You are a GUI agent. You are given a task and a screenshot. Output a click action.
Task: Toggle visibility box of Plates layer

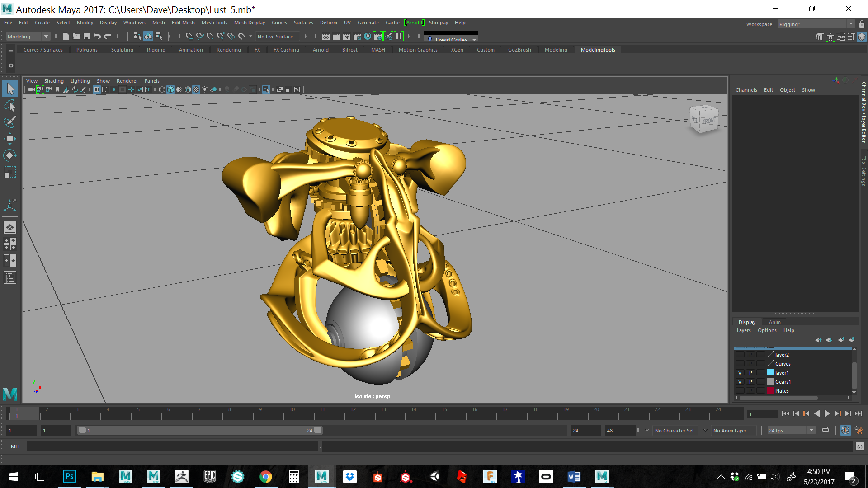(x=740, y=391)
